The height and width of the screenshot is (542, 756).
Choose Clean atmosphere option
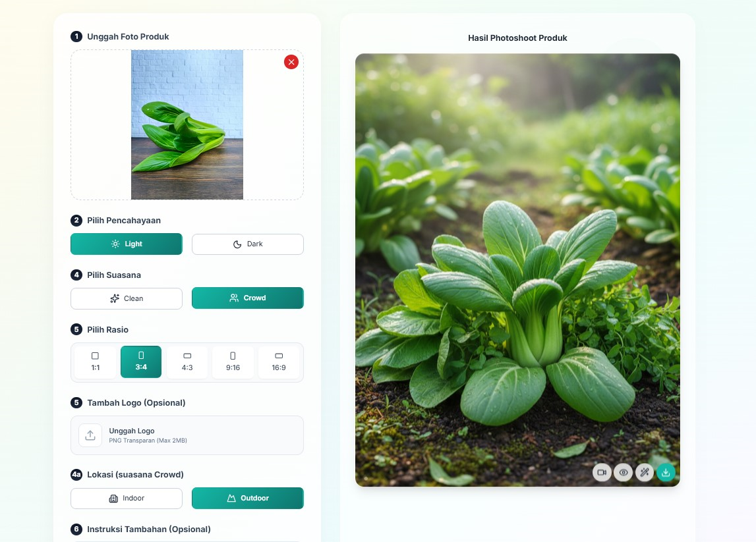point(127,298)
